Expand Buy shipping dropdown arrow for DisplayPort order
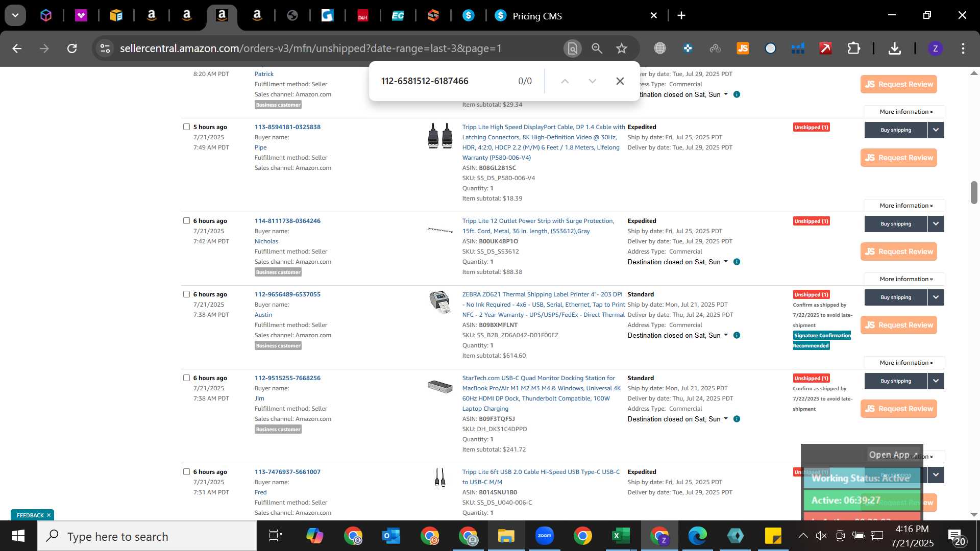 tap(936, 130)
